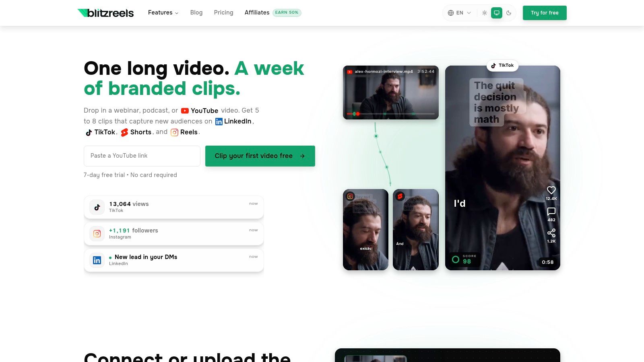Open the 13,064 views TikTok notification
Image resolution: width=644 pixels, height=362 pixels.
click(174, 207)
